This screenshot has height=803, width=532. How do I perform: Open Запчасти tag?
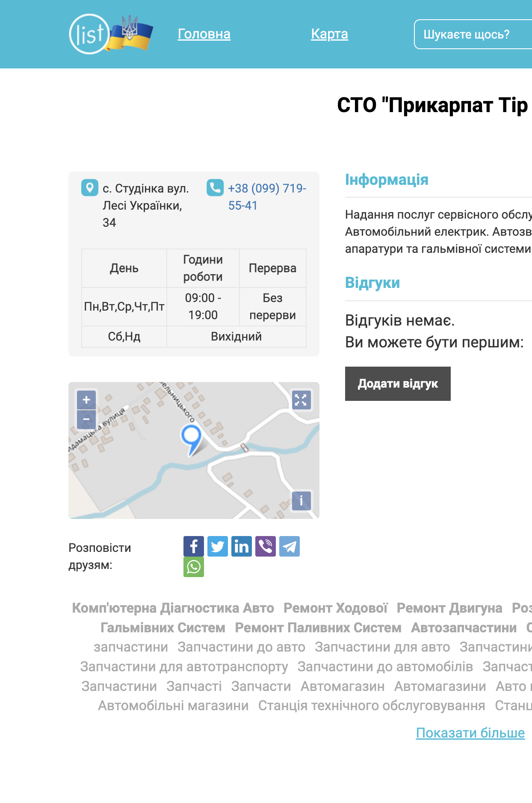(261, 686)
